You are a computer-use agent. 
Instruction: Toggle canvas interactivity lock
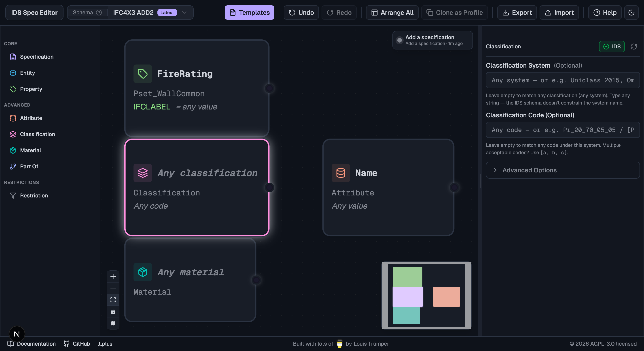[113, 311]
